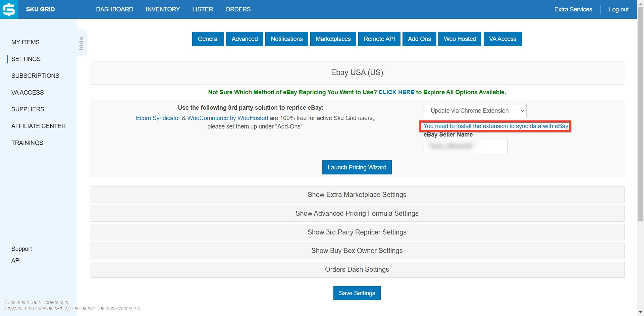
Task: Click the API link in sidebar
Action: coord(16,261)
